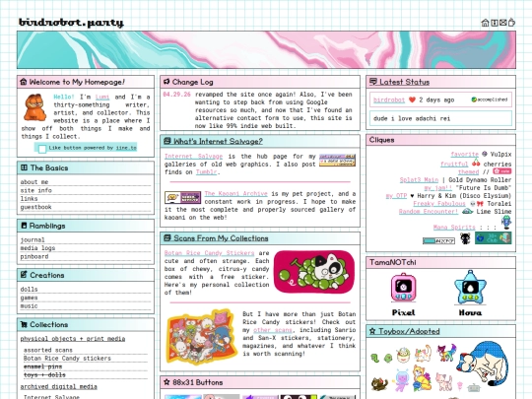Image resolution: width=532 pixels, height=399 pixels.
Task: Click the rainbow wolf adoptable
Action: (446, 352)
